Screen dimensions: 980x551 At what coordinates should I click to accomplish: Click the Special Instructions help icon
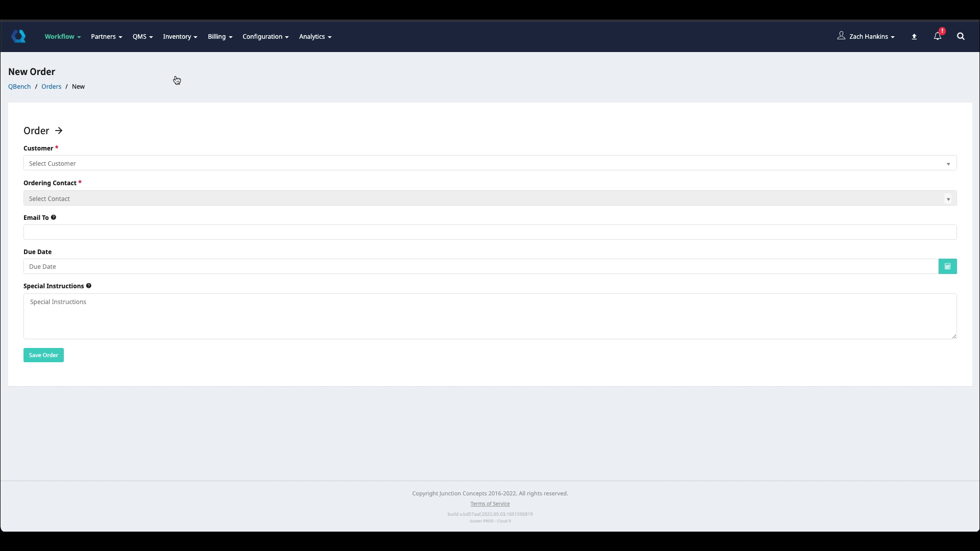coord(89,286)
